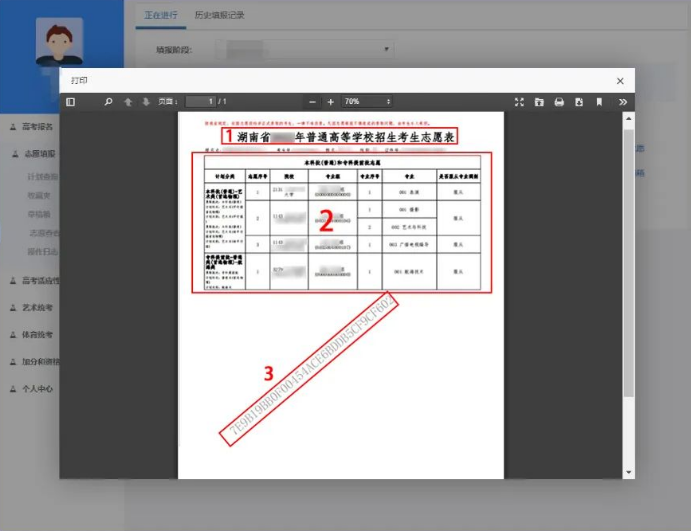
Task: Click the 志愿填报 person icon
Action: click(x=15, y=154)
